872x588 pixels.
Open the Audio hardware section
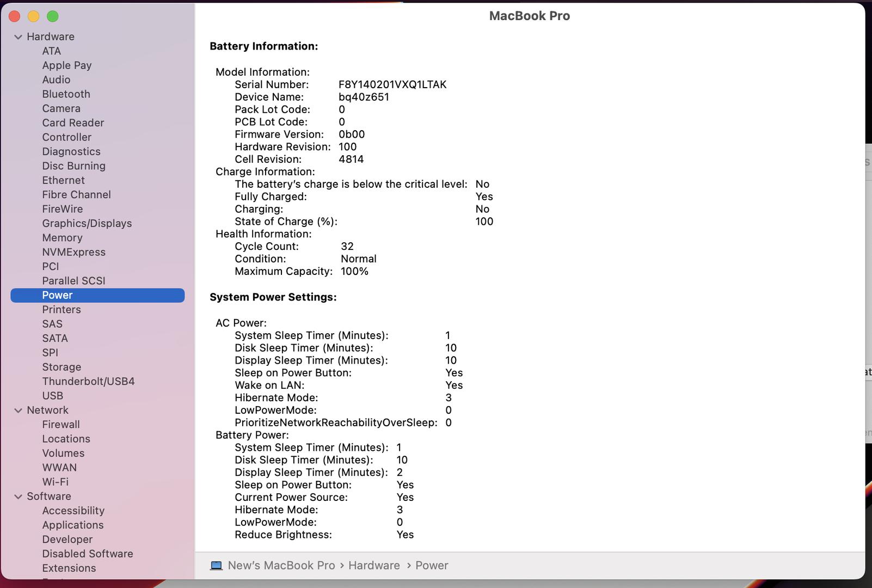56,80
